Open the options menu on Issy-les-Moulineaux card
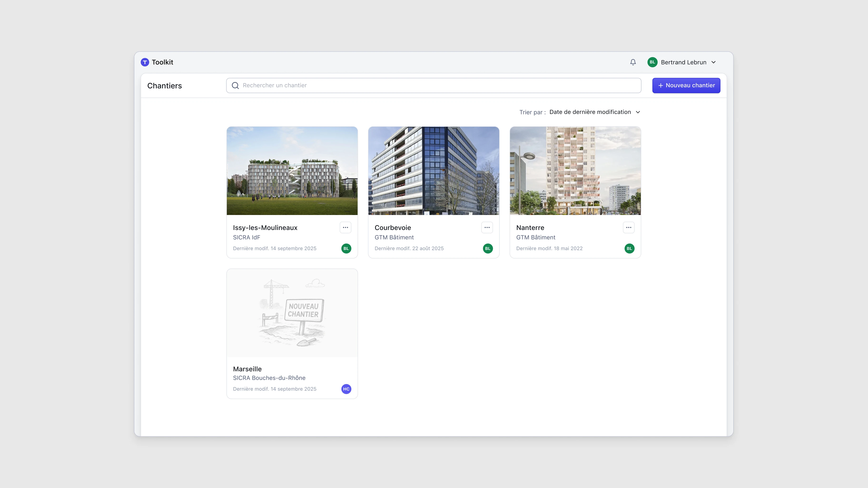Screen dimensions: 868x488 click(x=345, y=227)
